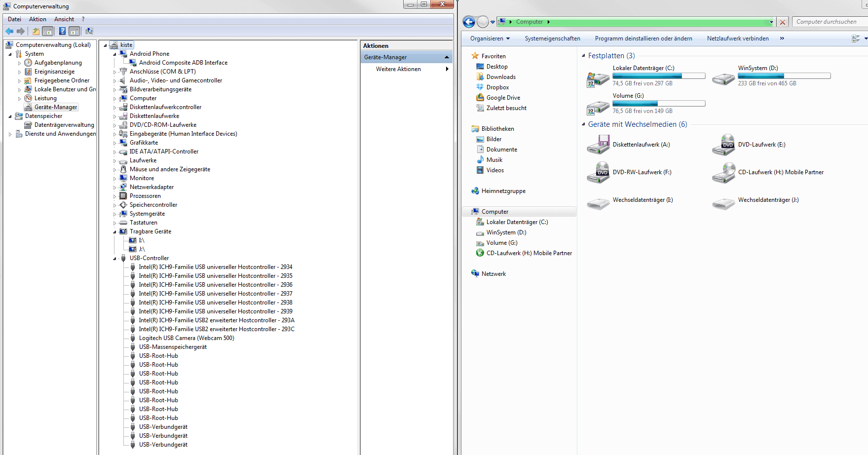Click Netzlaufwerk verbinden button
Viewport: 868px width, 455px height.
point(738,38)
